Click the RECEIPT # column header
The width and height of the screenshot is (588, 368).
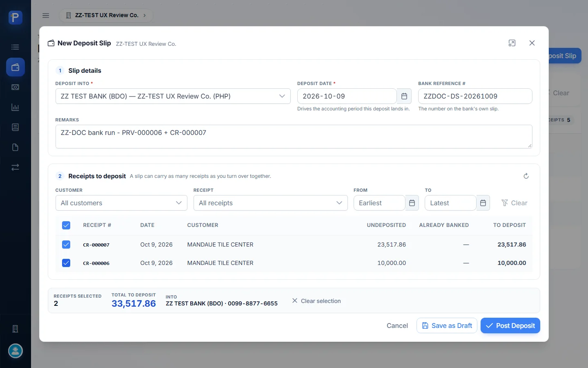tap(97, 225)
